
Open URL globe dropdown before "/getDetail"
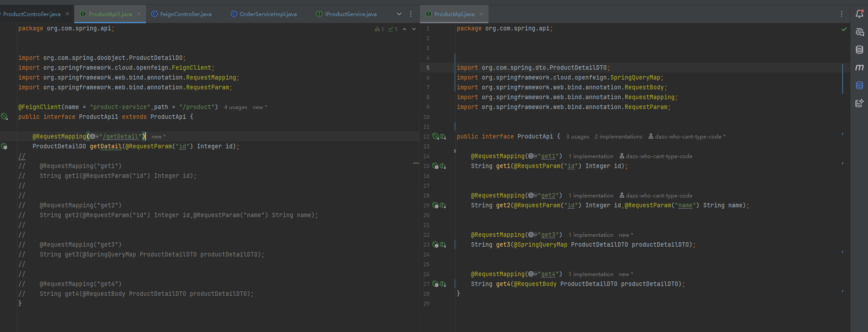coord(94,136)
